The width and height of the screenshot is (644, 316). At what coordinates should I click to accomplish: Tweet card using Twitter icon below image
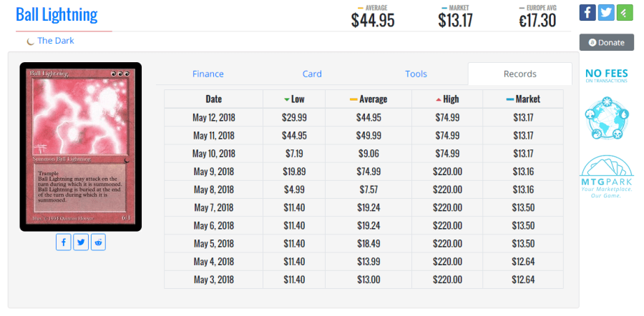[x=81, y=242]
